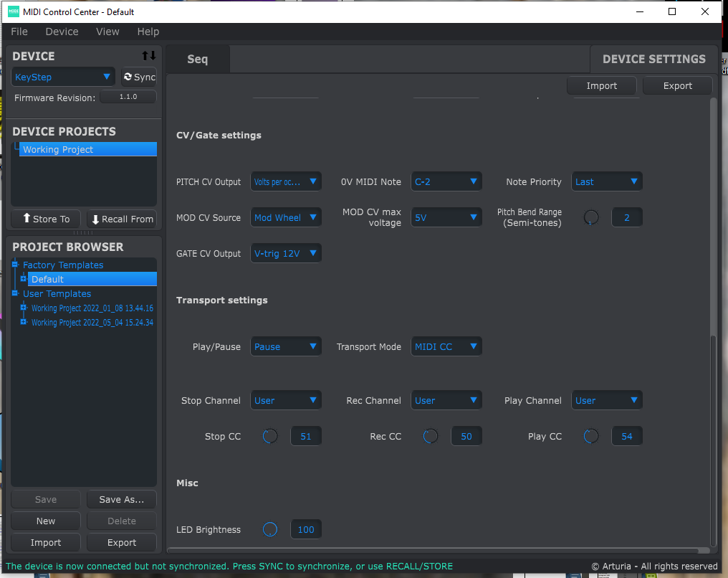Click the Stop CC knob
The width and height of the screenshot is (728, 578).
pos(269,436)
